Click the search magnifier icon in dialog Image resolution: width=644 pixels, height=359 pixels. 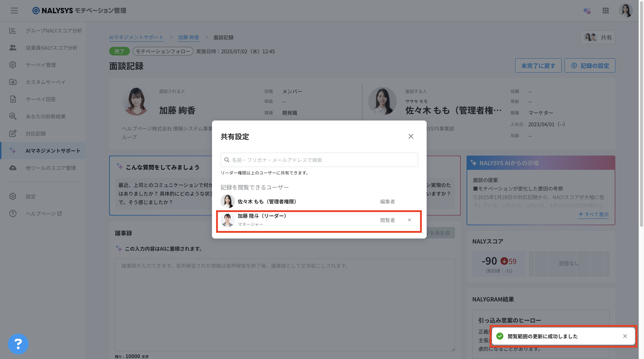point(227,160)
